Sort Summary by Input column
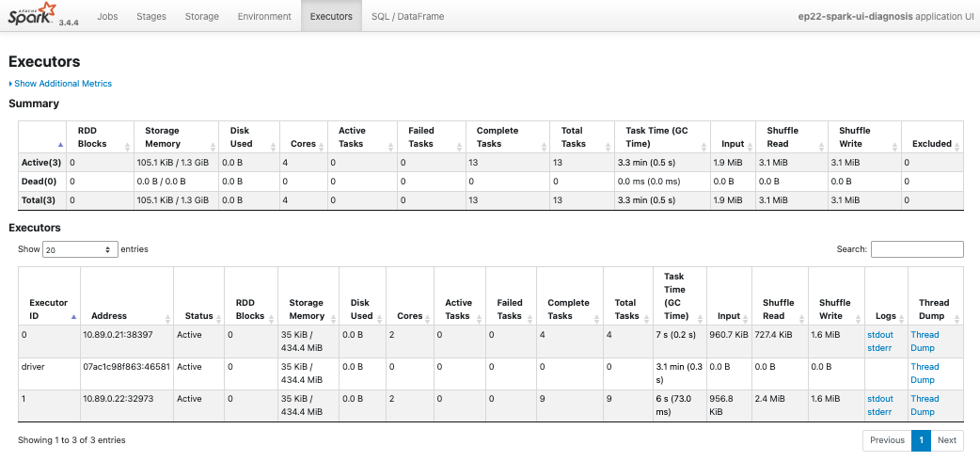The height and width of the screenshot is (461, 980). (734, 137)
